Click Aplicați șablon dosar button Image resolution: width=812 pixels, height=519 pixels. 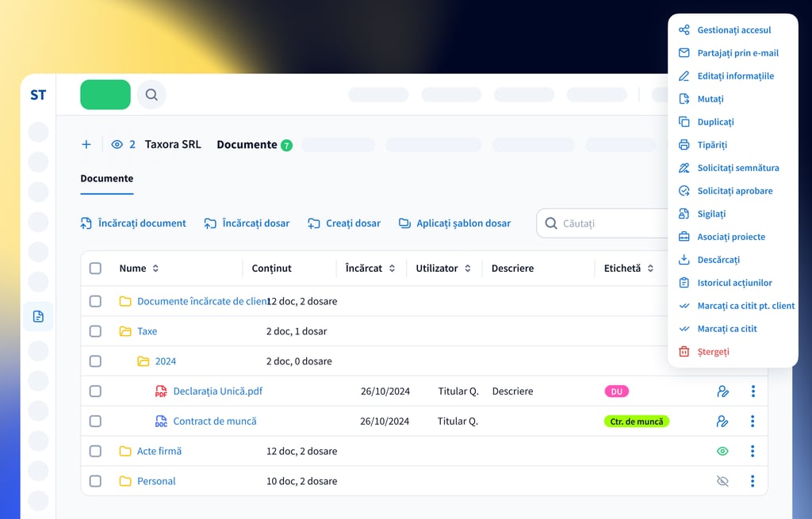[454, 223]
